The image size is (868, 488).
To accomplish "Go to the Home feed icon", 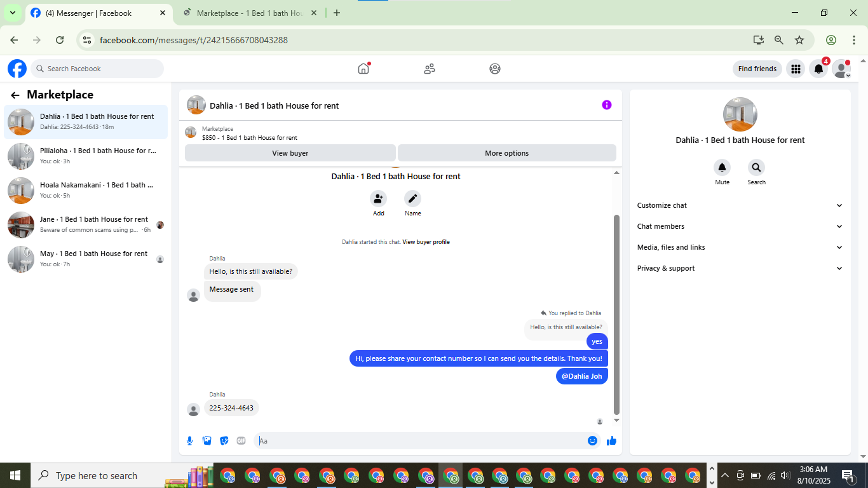I will 363,69.
